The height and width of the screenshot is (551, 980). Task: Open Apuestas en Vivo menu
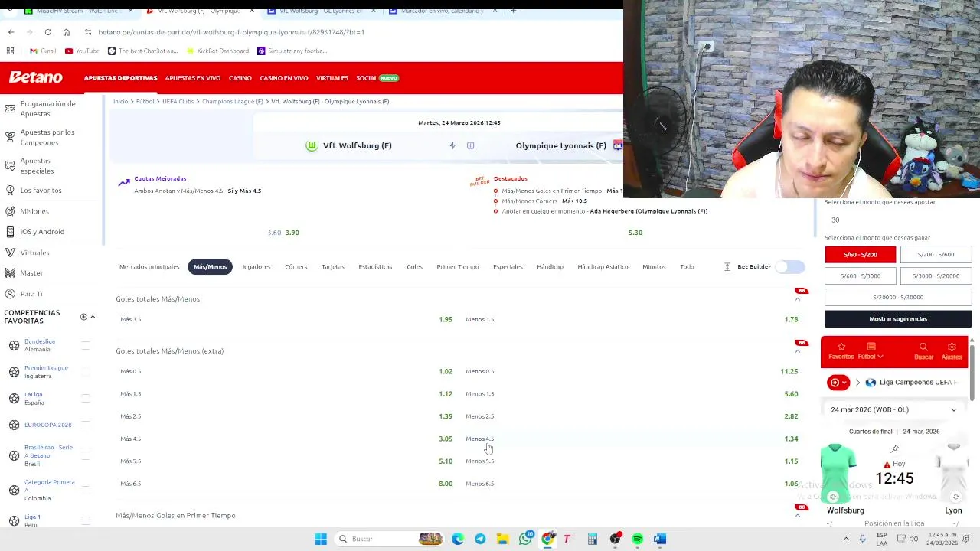click(x=193, y=78)
